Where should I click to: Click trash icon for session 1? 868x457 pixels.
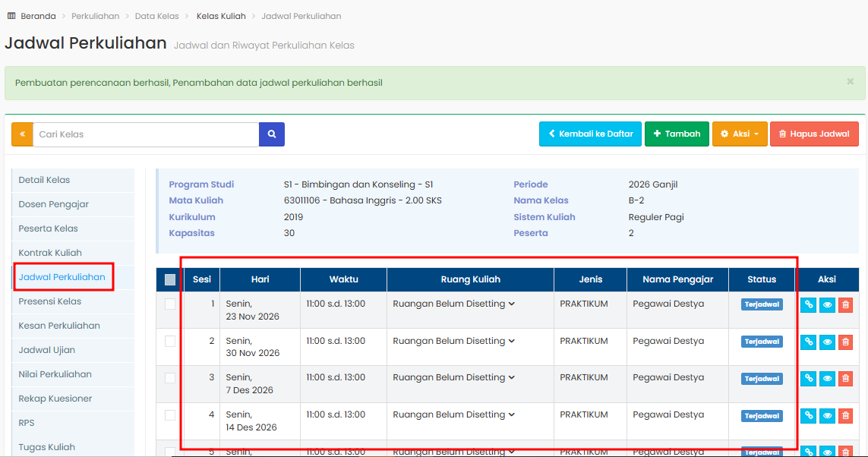tap(845, 304)
